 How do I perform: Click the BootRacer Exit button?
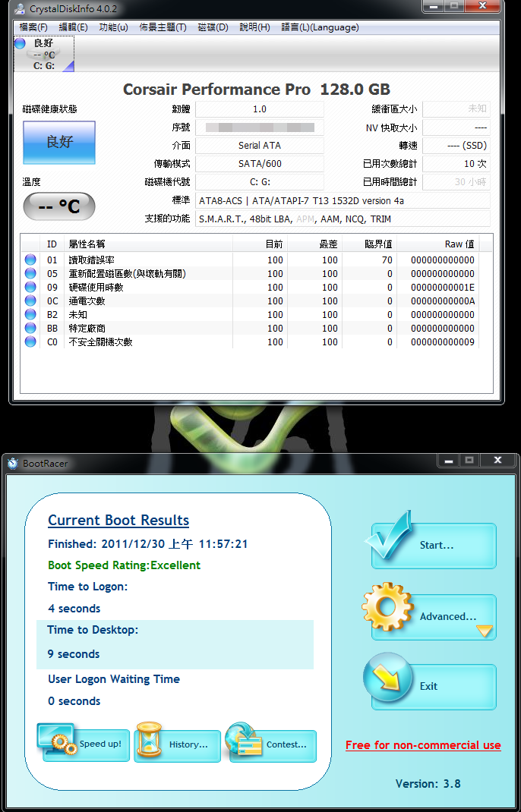pos(434,687)
